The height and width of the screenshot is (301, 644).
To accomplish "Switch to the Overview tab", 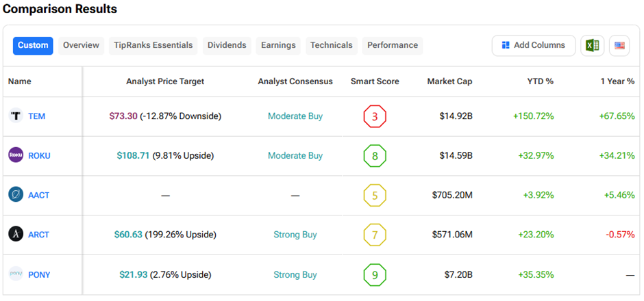I will (x=81, y=46).
